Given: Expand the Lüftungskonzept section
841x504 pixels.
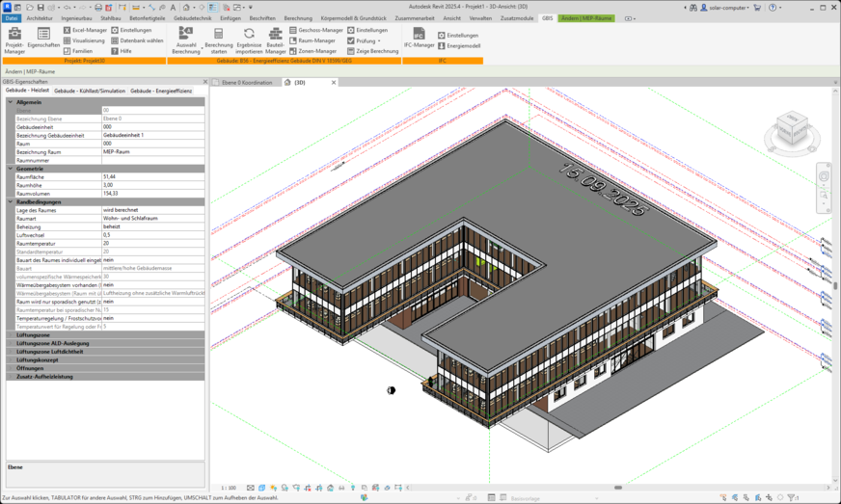Looking at the screenshot, I should click(x=11, y=359).
